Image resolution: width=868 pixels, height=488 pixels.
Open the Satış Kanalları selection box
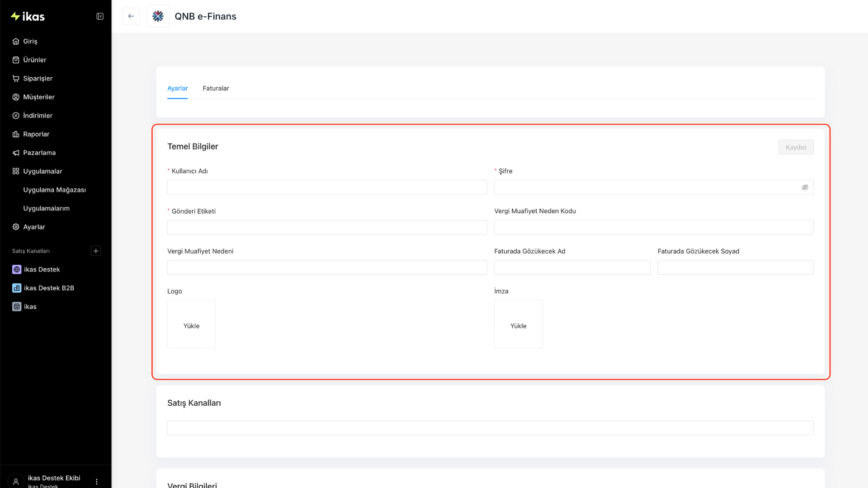490,427
